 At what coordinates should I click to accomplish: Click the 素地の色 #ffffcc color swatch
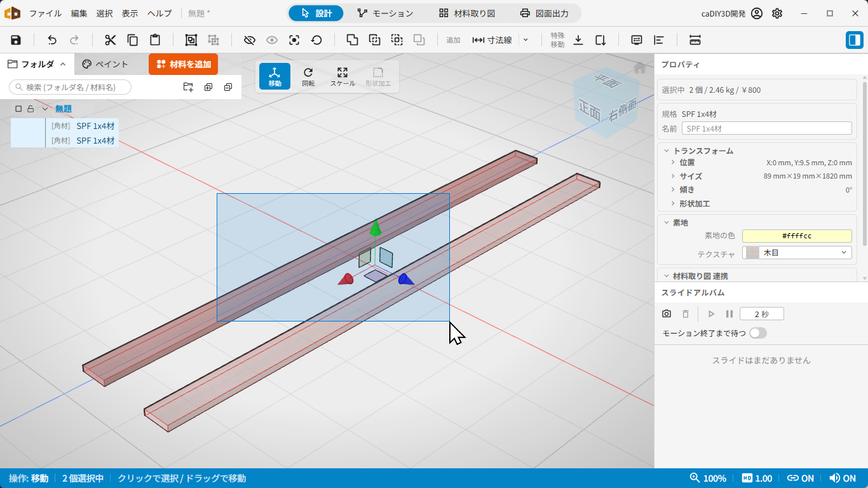(x=797, y=236)
